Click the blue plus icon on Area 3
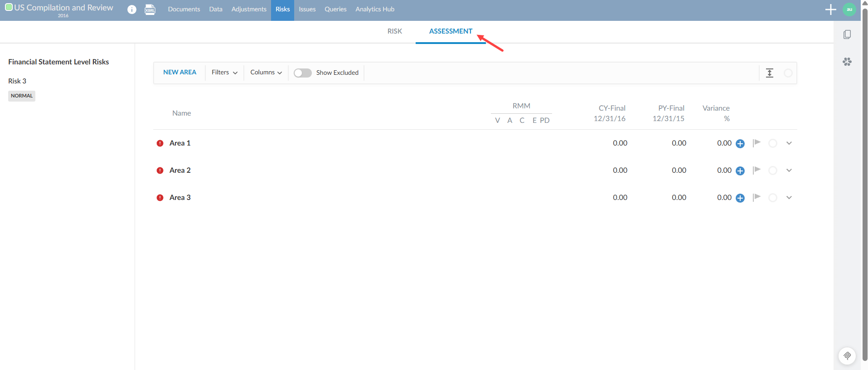The image size is (868, 370). pos(740,198)
